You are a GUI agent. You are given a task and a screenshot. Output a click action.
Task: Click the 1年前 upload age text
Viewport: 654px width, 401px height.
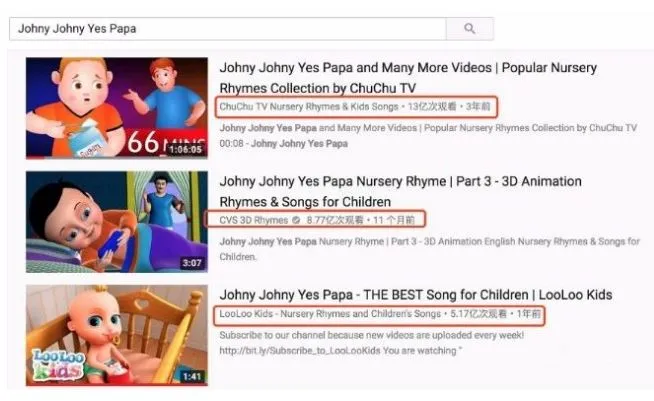coord(529,314)
